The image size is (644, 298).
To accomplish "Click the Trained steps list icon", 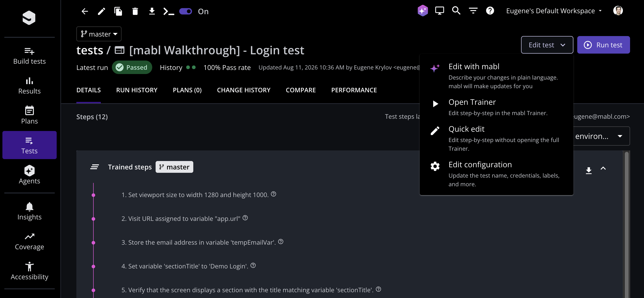I will (x=95, y=167).
